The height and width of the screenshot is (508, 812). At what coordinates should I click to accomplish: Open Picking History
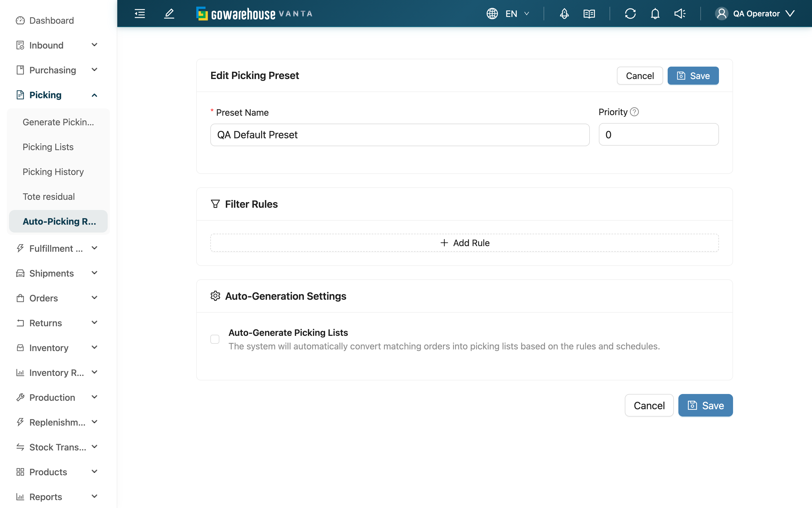tap(58, 172)
